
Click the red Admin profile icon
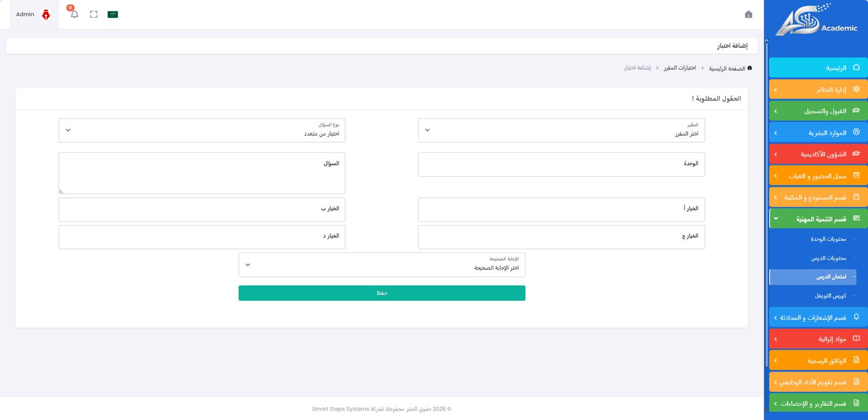point(45,14)
